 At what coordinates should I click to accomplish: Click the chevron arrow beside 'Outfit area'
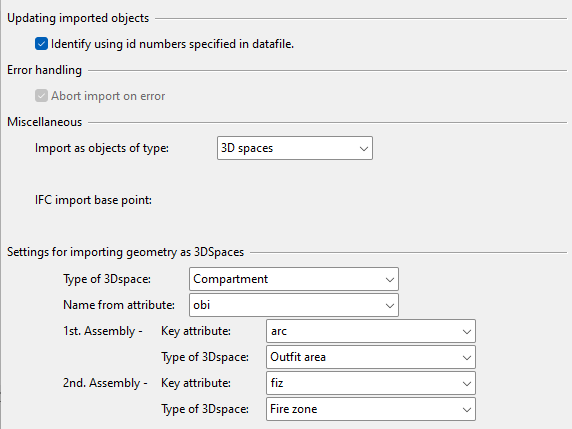(x=467, y=358)
